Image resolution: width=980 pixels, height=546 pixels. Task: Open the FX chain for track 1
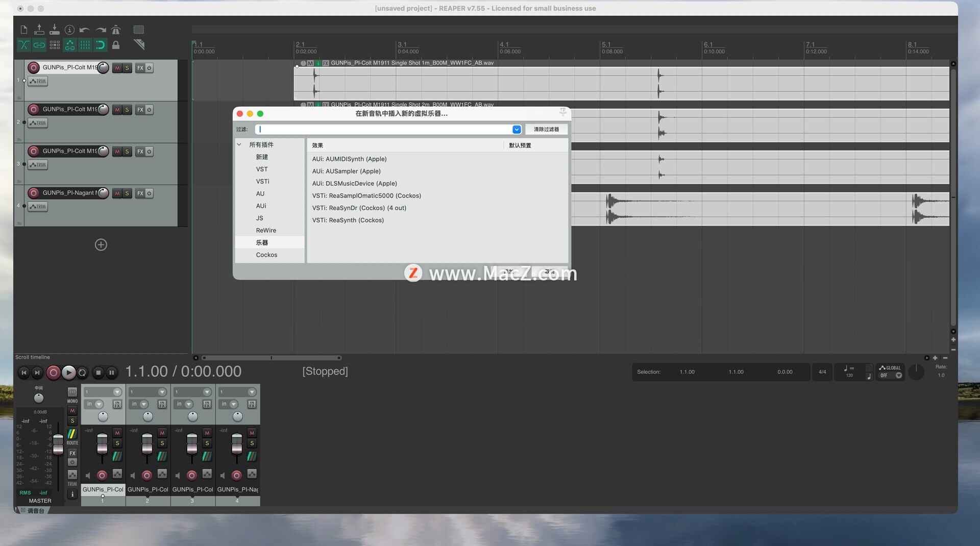[140, 68]
